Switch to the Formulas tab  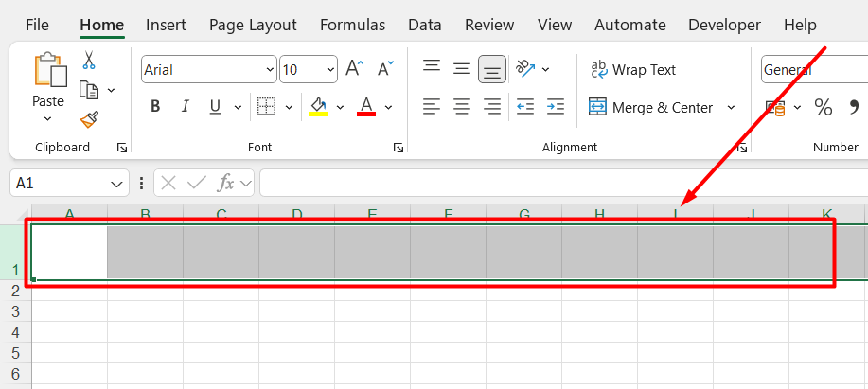[353, 25]
